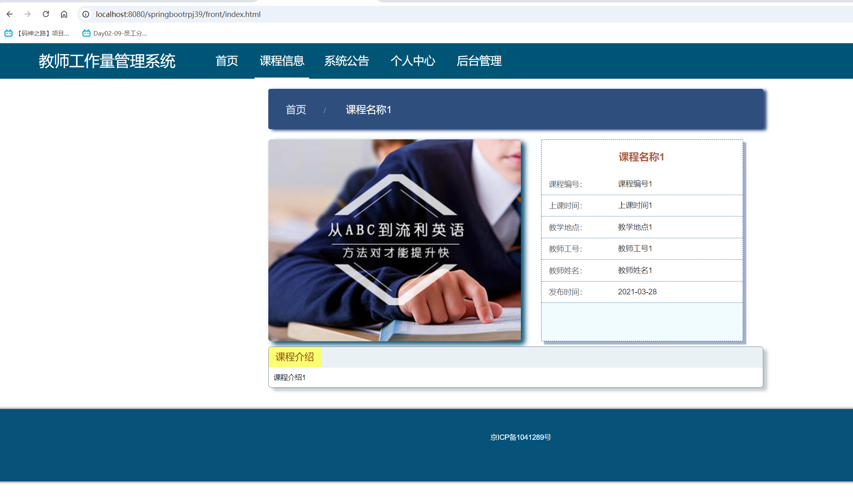Screen dimensions: 853x504
Task: Reload the page using the refresh icon
Action: point(45,14)
